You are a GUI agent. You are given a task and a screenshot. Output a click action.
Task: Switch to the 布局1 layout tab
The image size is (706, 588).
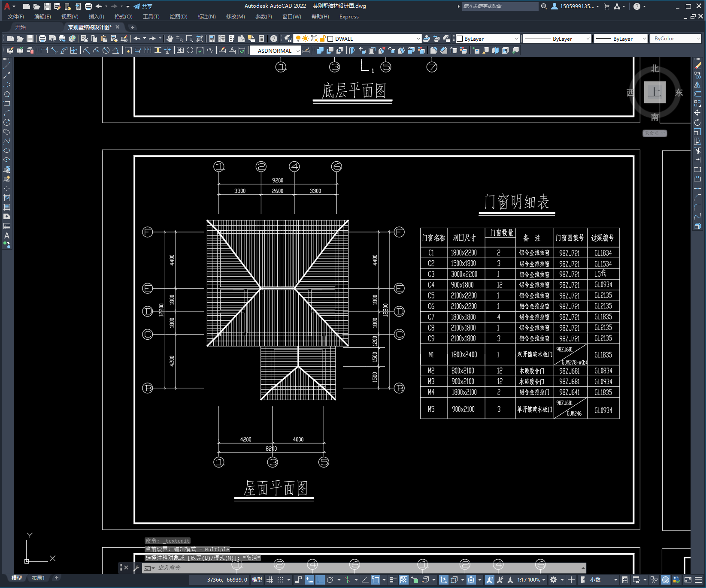[x=38, y=578]
